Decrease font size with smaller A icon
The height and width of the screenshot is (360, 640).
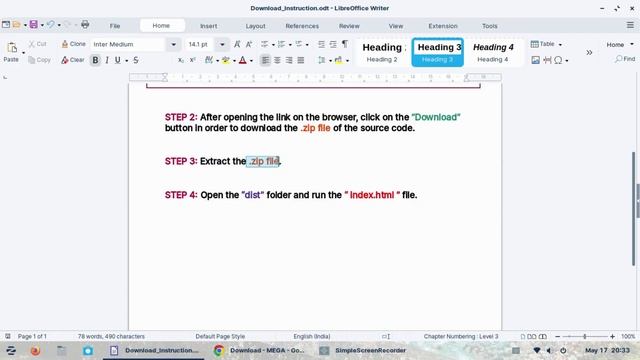coord(249,44)
